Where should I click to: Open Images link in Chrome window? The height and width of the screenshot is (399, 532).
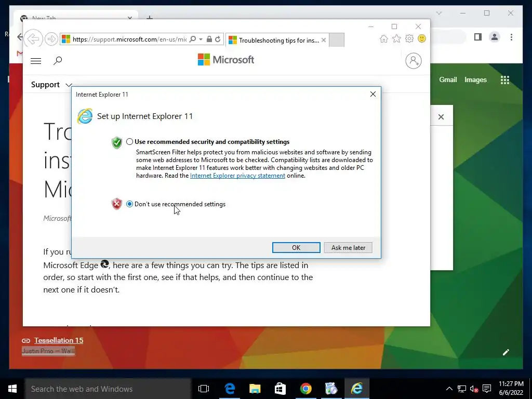coord(475,79)
